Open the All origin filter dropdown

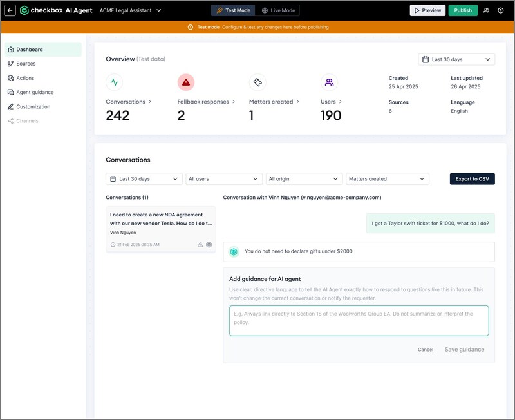click(304, 179)
